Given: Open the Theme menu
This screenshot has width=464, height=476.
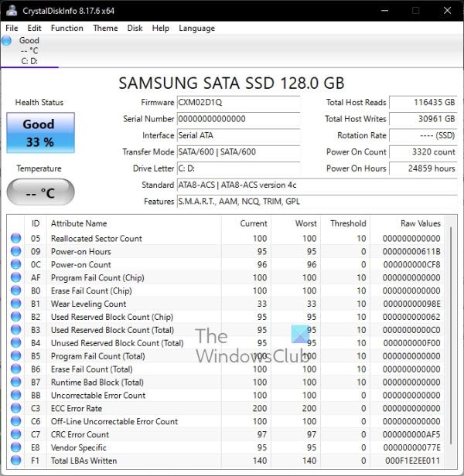Looking at the screenshot, I should (x=105, y=29).
